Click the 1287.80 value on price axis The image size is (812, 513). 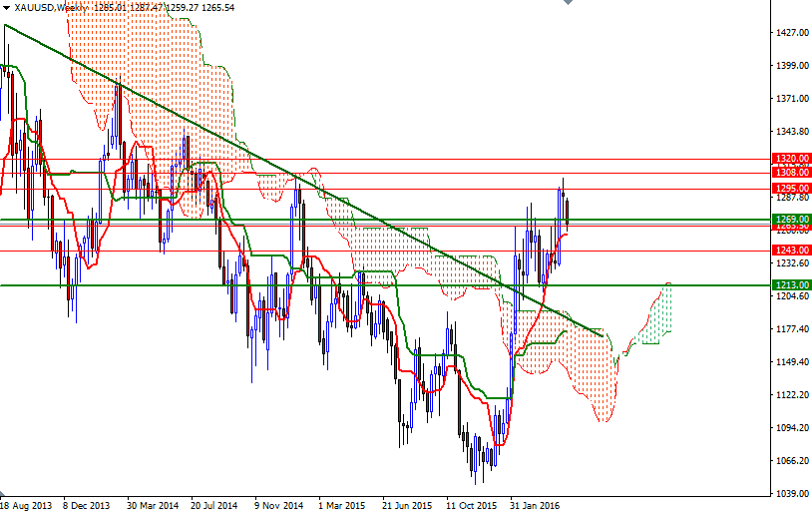pyautogui.click(x=792, y=198)
